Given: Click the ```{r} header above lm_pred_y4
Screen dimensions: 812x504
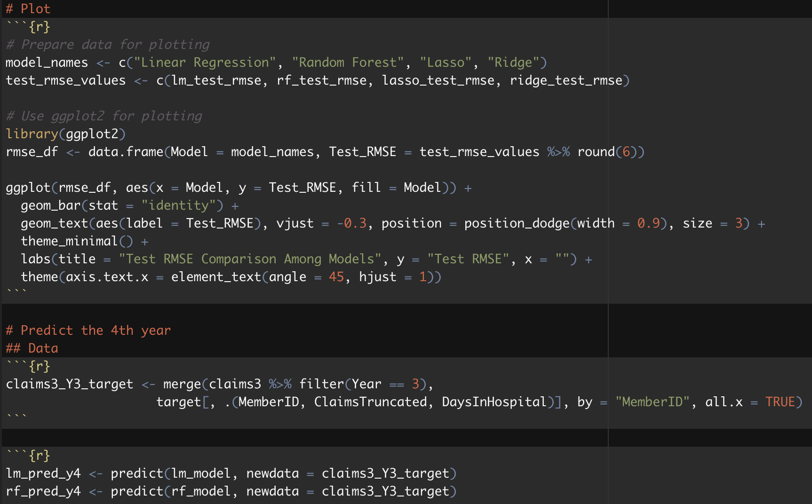Looking at the screenshot, I should (x=28, y=456).
